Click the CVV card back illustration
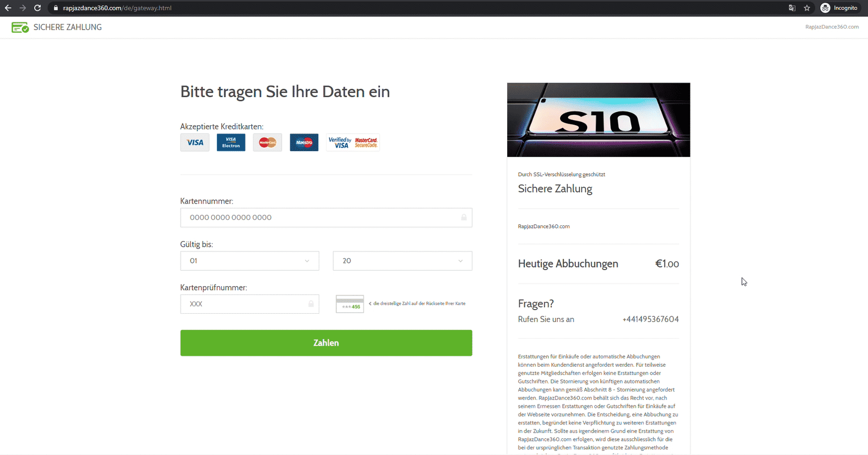Image resolution: width=868 pixels, height=455 pixels. pyautogui.click(x=350, y=304)
